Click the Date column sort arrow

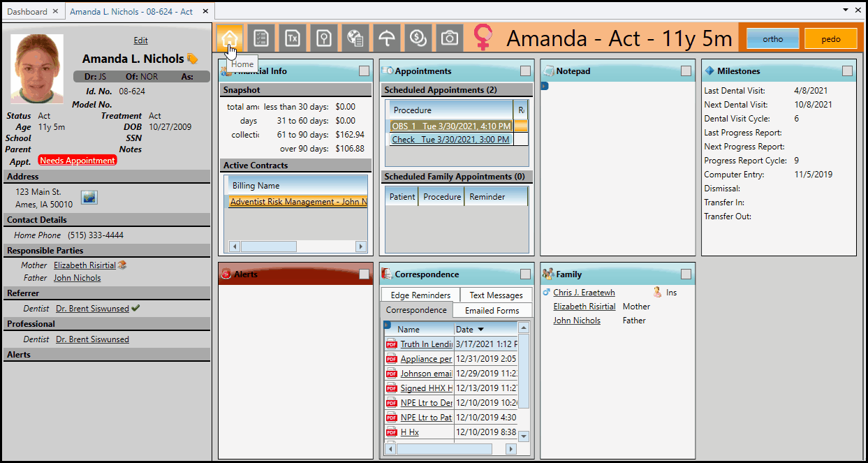481,330
